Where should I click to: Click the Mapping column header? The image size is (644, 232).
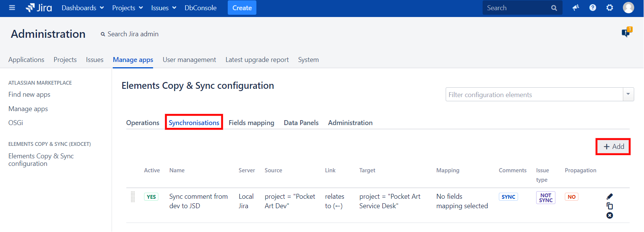coord(448,170)
